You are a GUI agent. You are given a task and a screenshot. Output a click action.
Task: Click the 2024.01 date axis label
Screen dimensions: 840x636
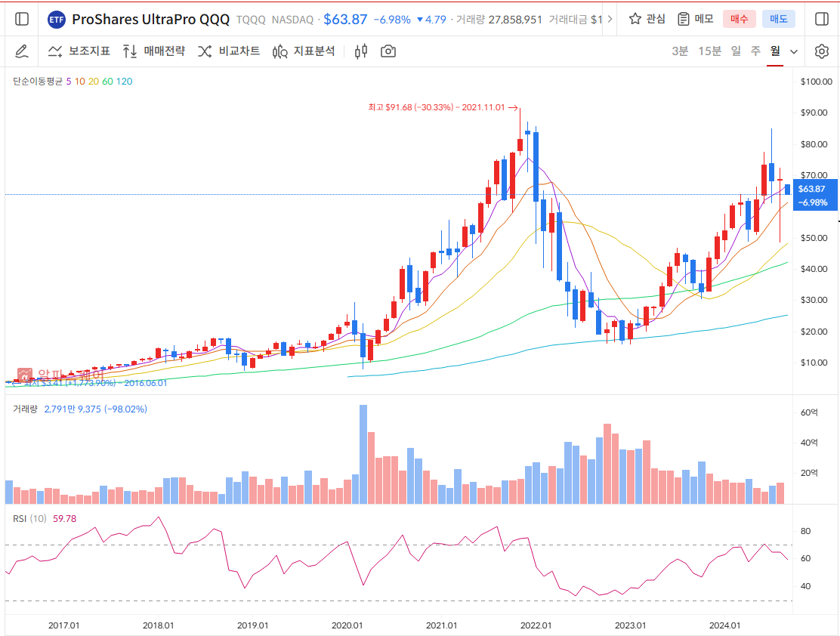(x=725, y=625)
